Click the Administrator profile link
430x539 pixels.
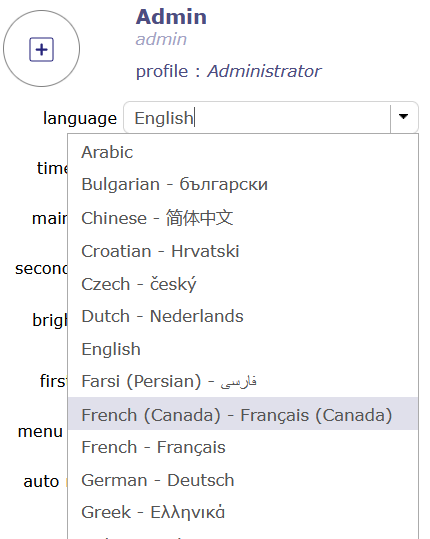[x=264, y=72]
